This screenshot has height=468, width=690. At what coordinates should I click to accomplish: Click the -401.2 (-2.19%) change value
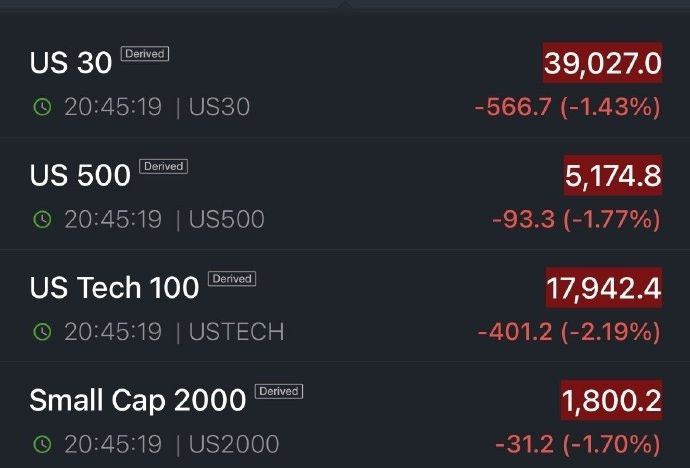[x=569, y=332]
